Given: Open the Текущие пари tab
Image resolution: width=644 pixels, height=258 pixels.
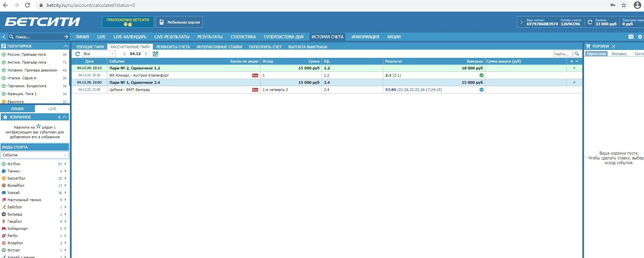Looking at the screenshot, I should [x=90, y=47].
